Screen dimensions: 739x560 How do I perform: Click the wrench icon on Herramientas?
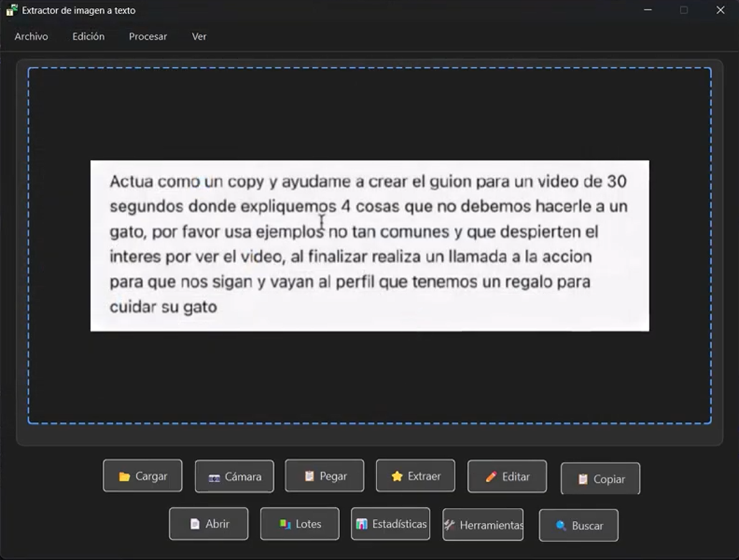tap(449, 525)
